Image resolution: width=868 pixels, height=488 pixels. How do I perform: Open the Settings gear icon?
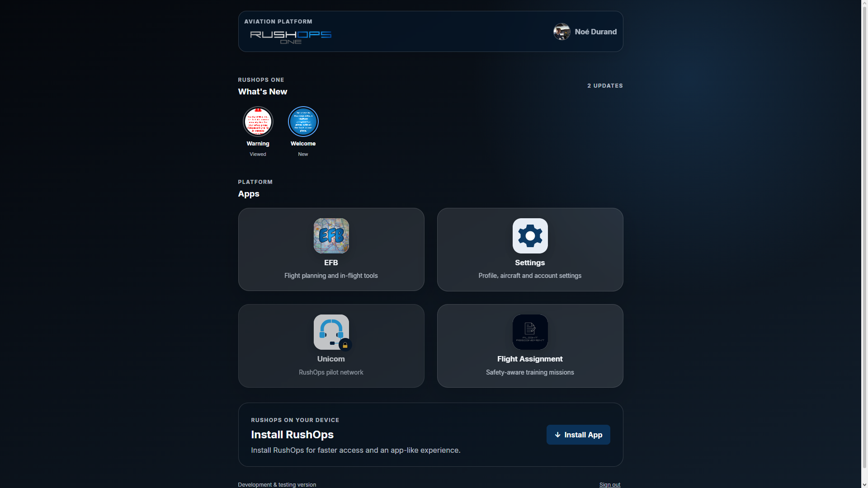tap(530, 236)
